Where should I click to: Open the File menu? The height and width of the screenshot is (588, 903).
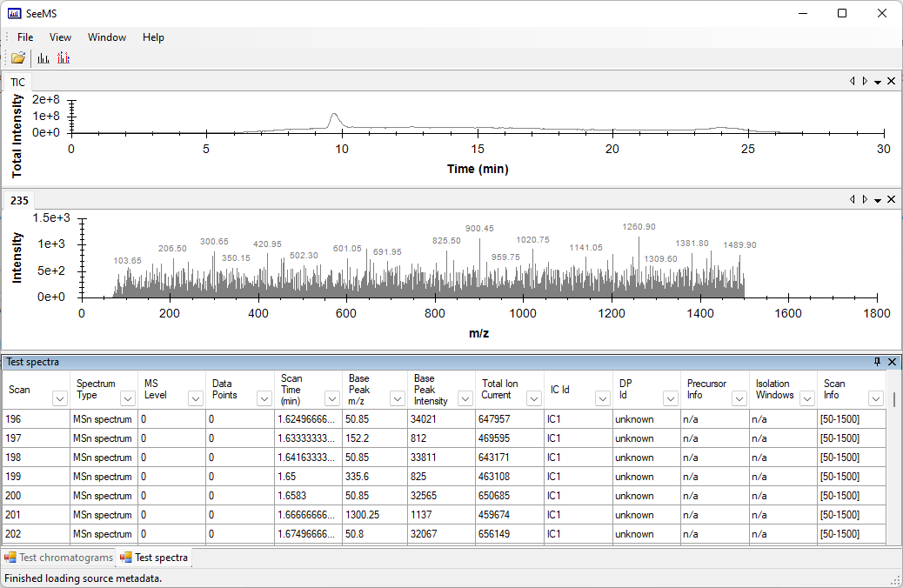pyautogui.click(x=25, y=37)
